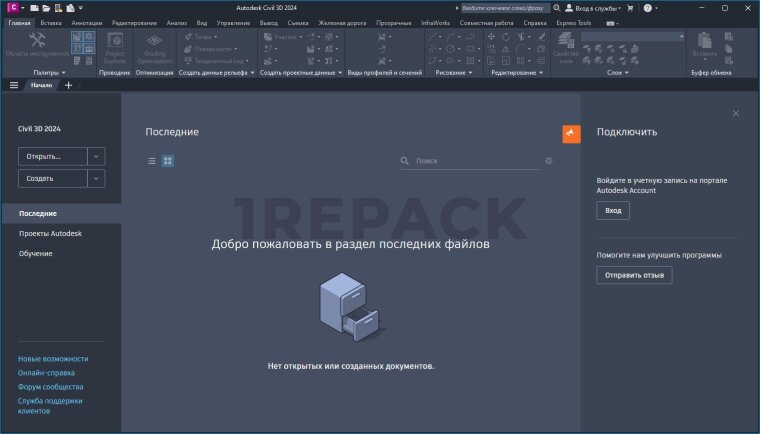Open the Новые возможности link
This screenshot has width=760, height=434.
[53, 358]
